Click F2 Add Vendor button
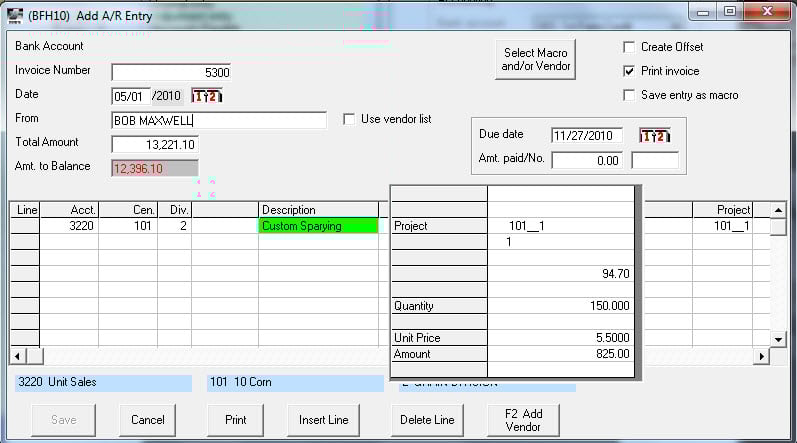 (523, 420)
